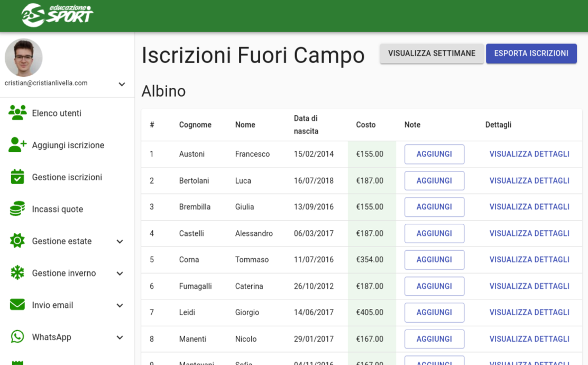Image resolution: width=588 pixels, height=365 pixels.
Task: Click the Incassi quote coins icon
Action: click(x=17, y=209)
